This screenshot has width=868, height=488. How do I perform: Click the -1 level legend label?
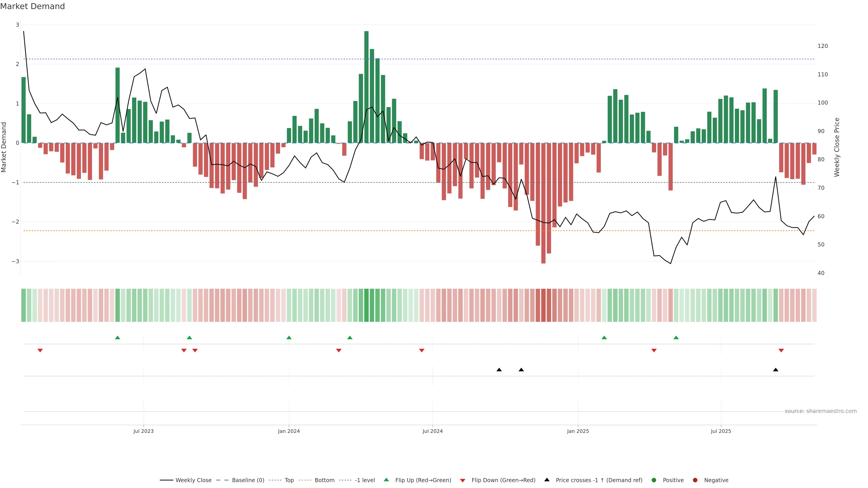pos(365,480)
